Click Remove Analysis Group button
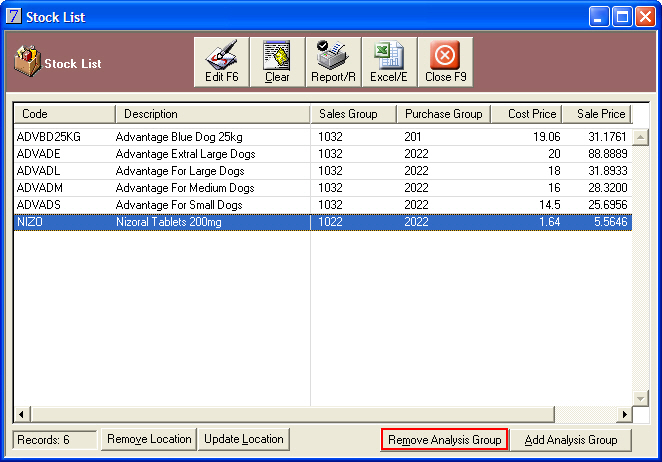This screenshot has width=662, height=462. [444, 440]
